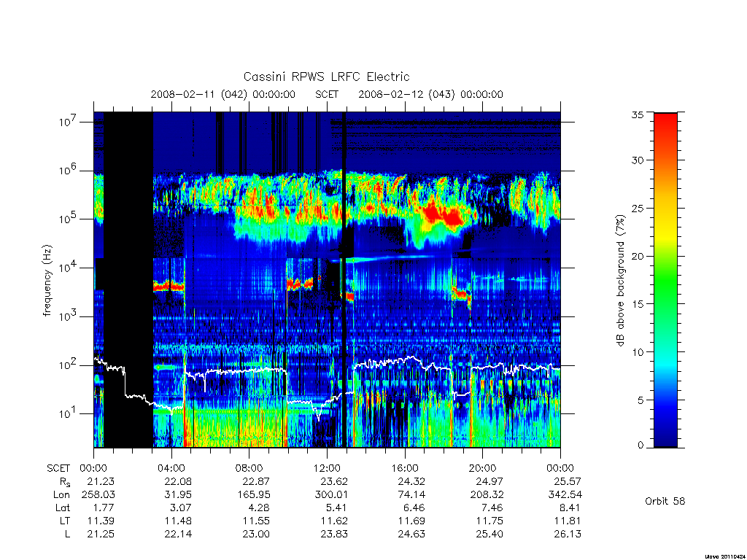The width and height of the screenshot is (747, 560).
Task: Click the Rs value 23.62 in the table
Action: (x=334, y=482)
